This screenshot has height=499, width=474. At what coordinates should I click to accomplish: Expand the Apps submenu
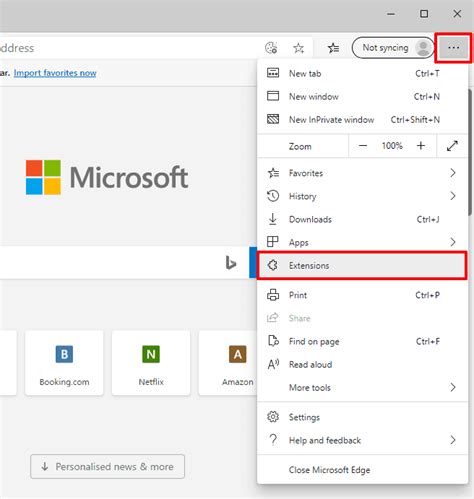(x=363, y=242)
